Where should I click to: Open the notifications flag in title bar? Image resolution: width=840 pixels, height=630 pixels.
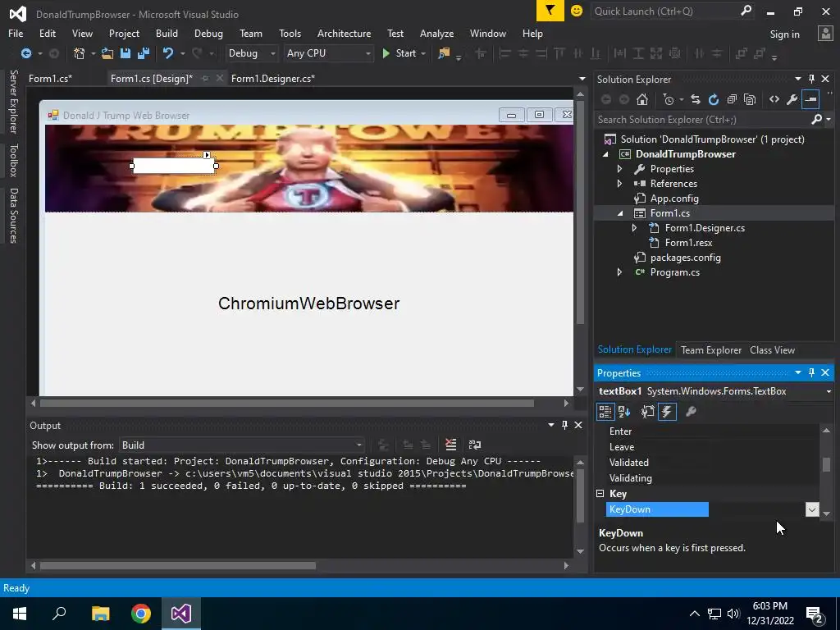coord(550,11)
